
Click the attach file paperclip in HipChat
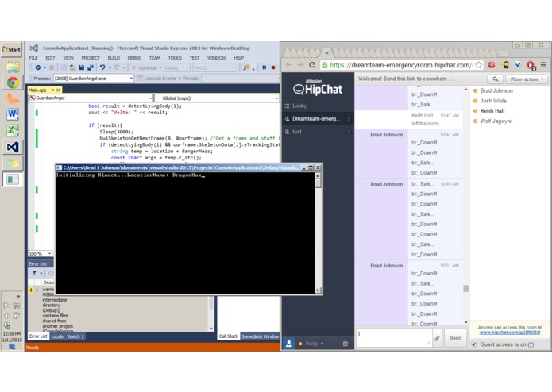(x=437, y=338)
